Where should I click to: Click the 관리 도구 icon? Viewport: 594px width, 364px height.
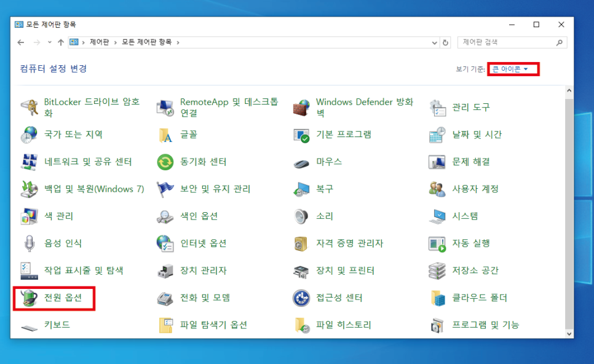pos(437,107)
